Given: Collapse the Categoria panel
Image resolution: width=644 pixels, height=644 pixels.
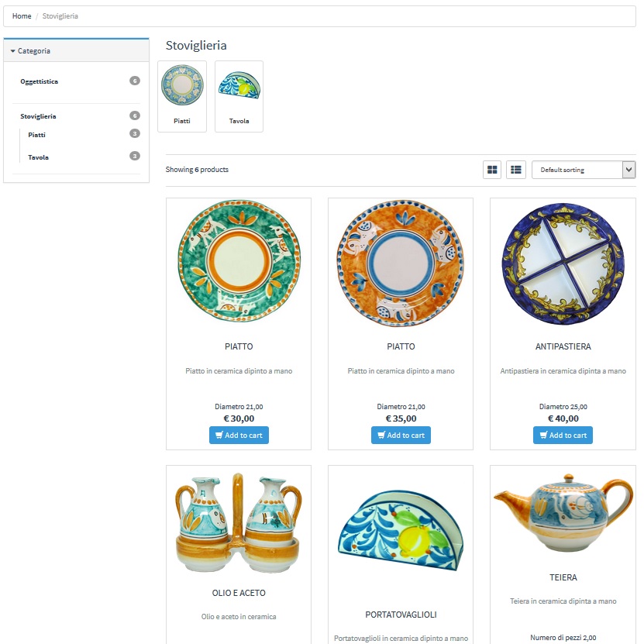Looking at the screenshot, I should tap(31, 51).
